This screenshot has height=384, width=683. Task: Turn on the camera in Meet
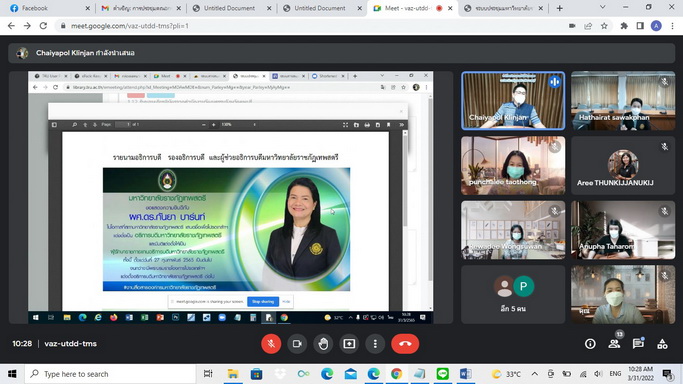[297, 344]
